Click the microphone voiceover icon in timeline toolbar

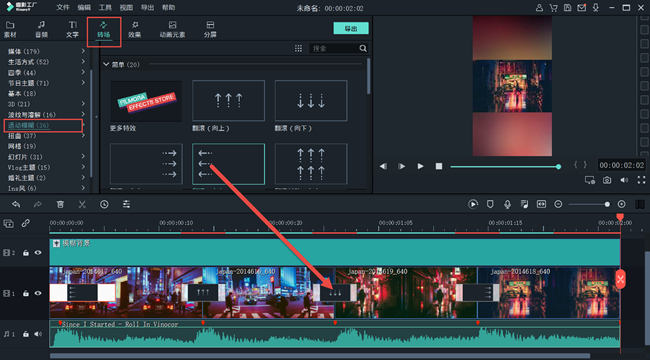(x=507, y=204)
